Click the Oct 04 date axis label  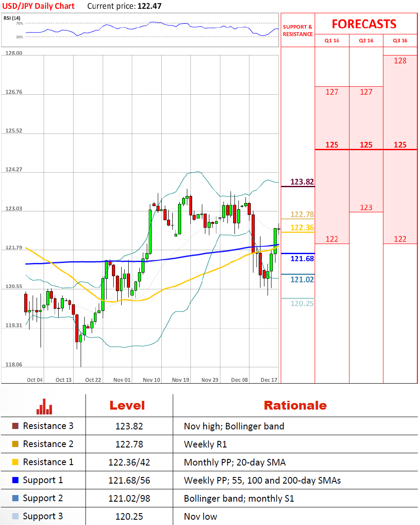pos(35,380)
